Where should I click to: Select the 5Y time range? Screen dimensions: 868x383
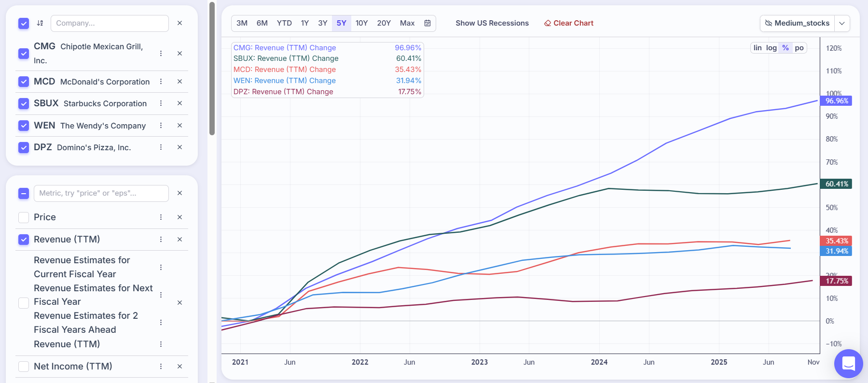[342, 23]
